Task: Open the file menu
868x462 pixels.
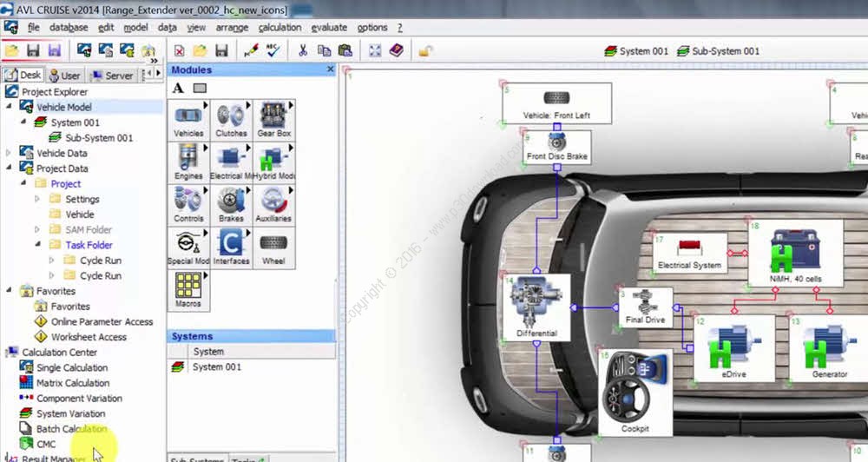Action: point(33,27)
